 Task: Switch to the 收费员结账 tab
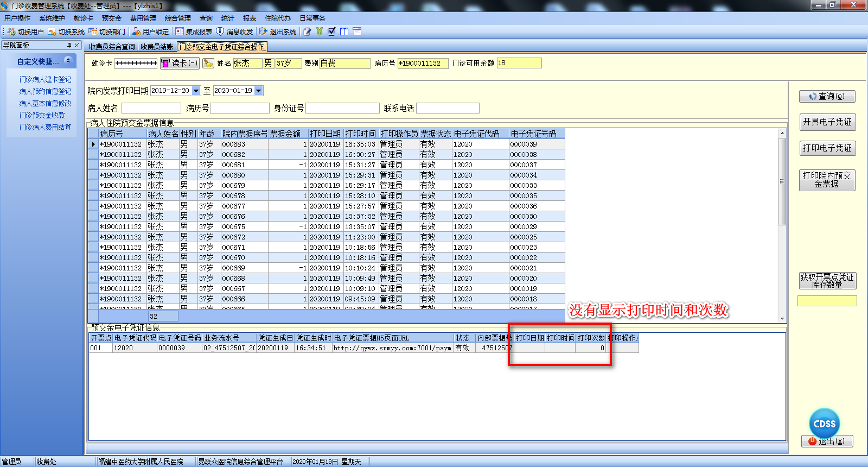tap(157, 47)
